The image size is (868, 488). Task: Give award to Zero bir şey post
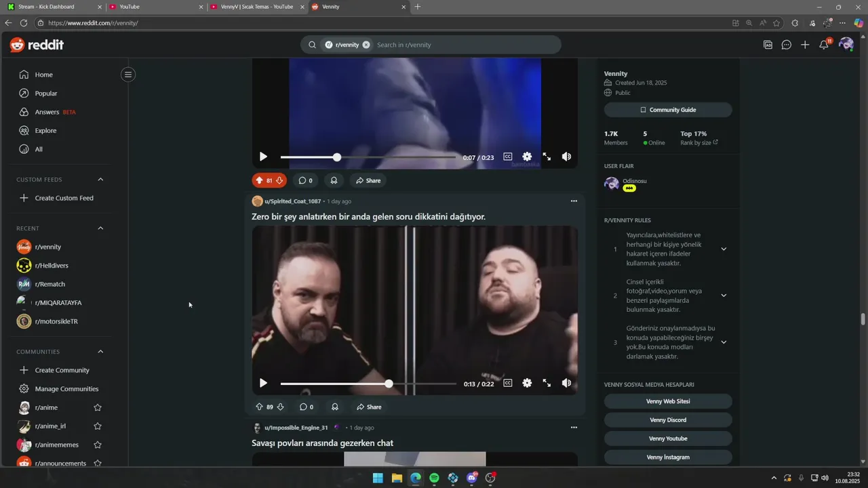334,407
